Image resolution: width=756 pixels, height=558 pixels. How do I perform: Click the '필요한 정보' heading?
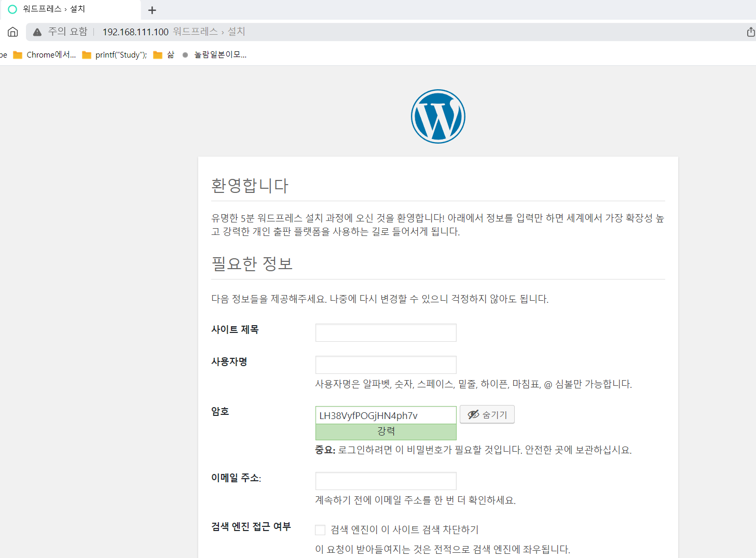(252, 263)
